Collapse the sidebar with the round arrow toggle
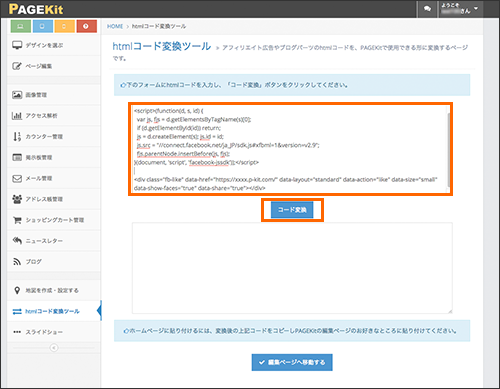 click(54, 348)
